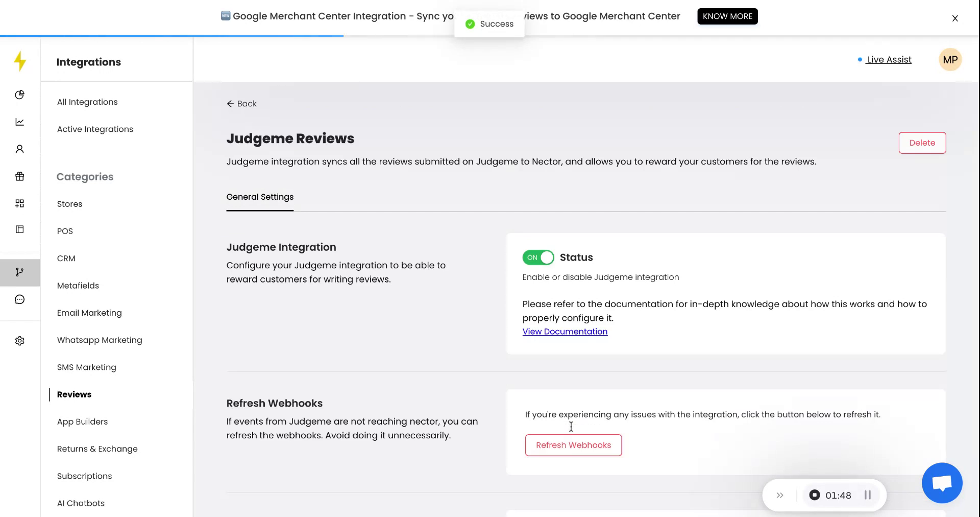
Task: Open the View Documentation link
Action: pos(565,332)
